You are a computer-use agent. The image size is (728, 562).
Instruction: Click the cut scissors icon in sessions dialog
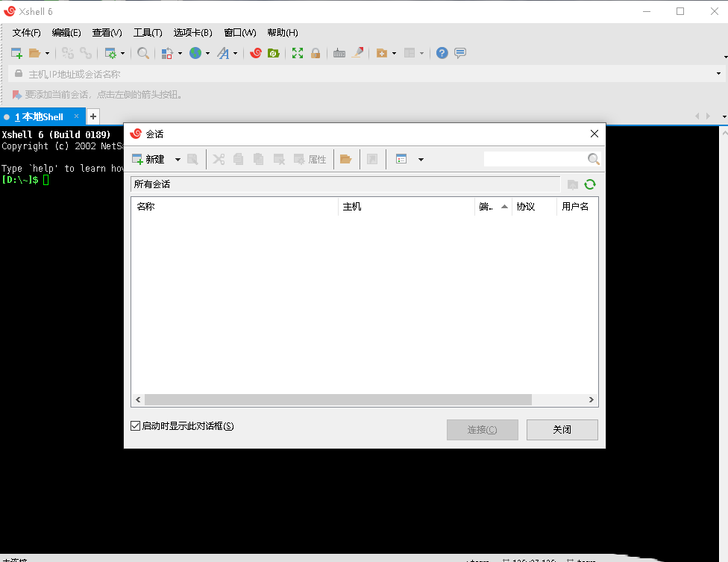point(219,159)
